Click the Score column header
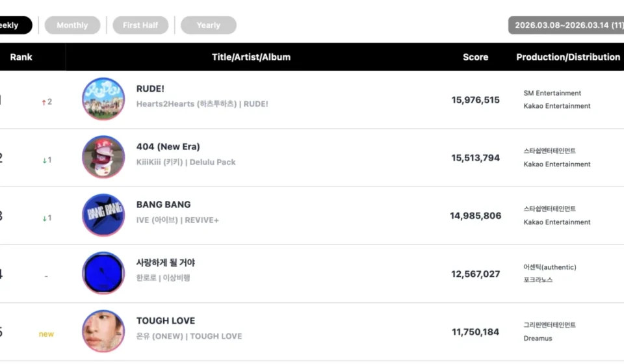The width and height of the screenshot is (624, 364). pos(475,57)
